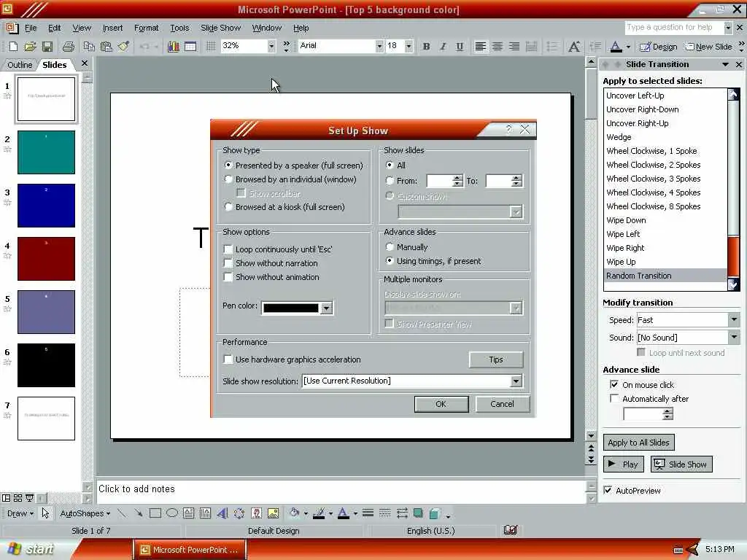Open the Tools menu
The width and height of the screenshot is (747, 560).
pos(179,28)
